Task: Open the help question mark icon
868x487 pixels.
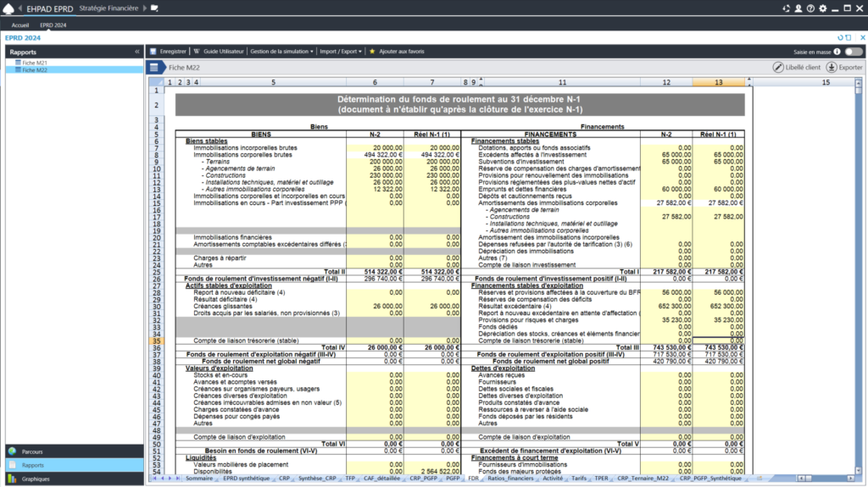Action: point(810,8)
